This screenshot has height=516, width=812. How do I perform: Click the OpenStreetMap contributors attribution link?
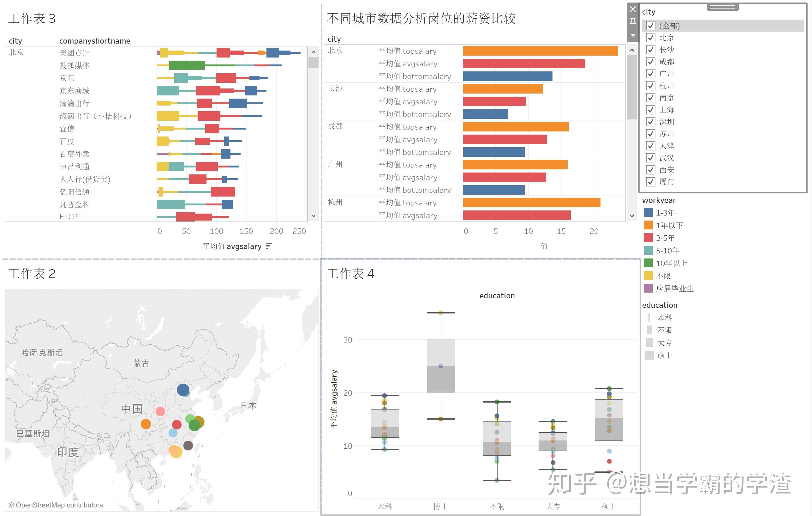56,505
